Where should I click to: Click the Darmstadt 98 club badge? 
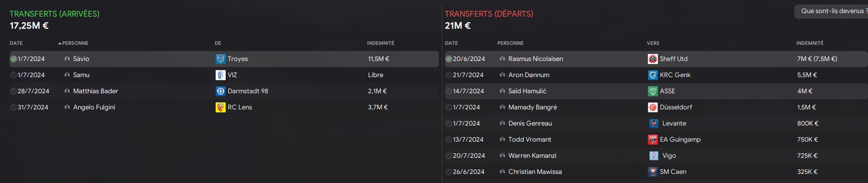220,91
